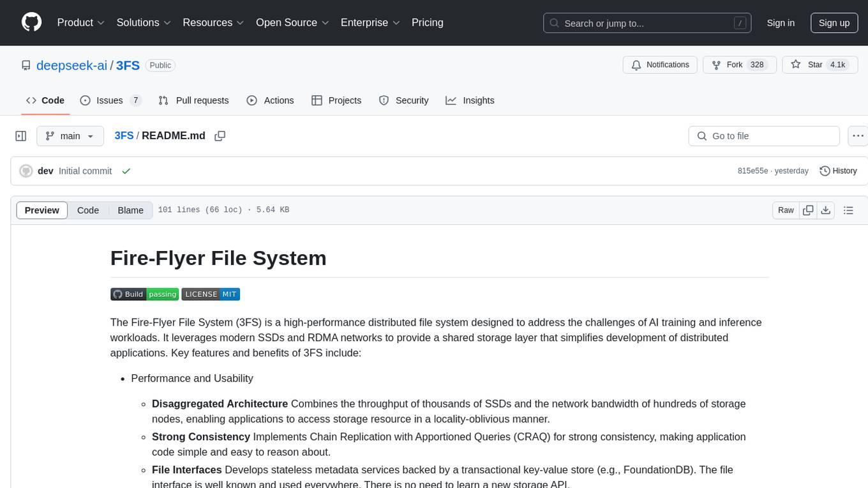Star the 3FS repository
Image resolution: width=868 pixels, height=488 pixels.
point(819,65)
